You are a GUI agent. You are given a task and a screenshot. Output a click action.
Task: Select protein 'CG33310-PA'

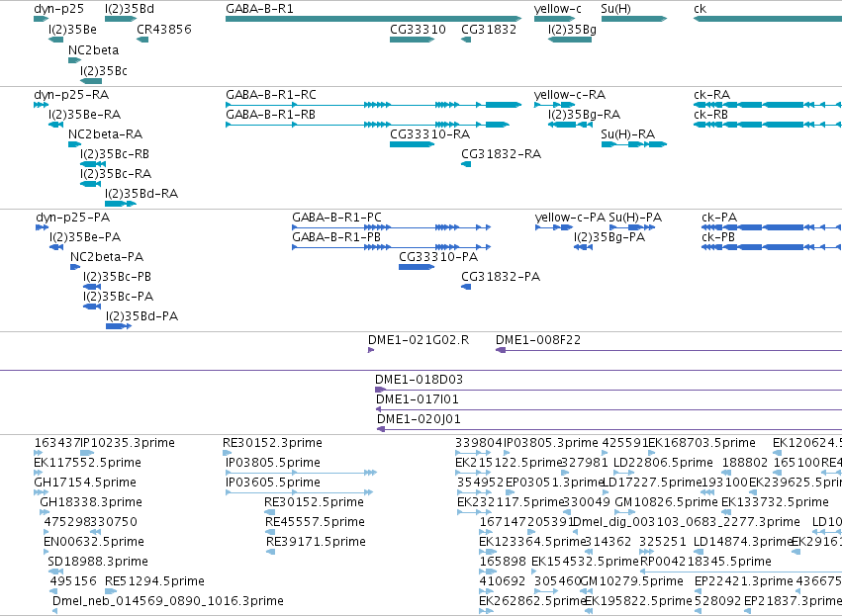point(438,257)
